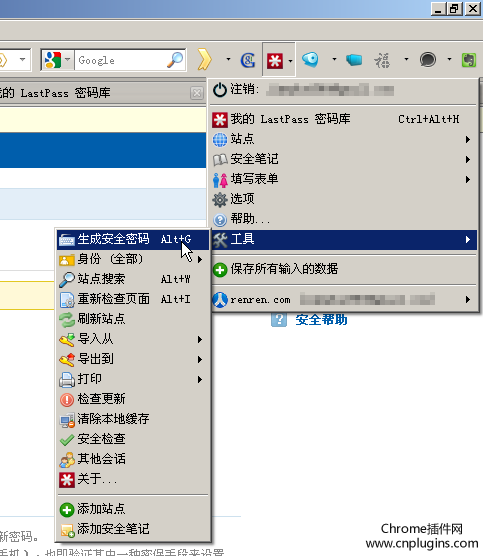Screen dimensions: 483x556
Task: Expand 导出到 submenu
Action: (x=133, y=359)
